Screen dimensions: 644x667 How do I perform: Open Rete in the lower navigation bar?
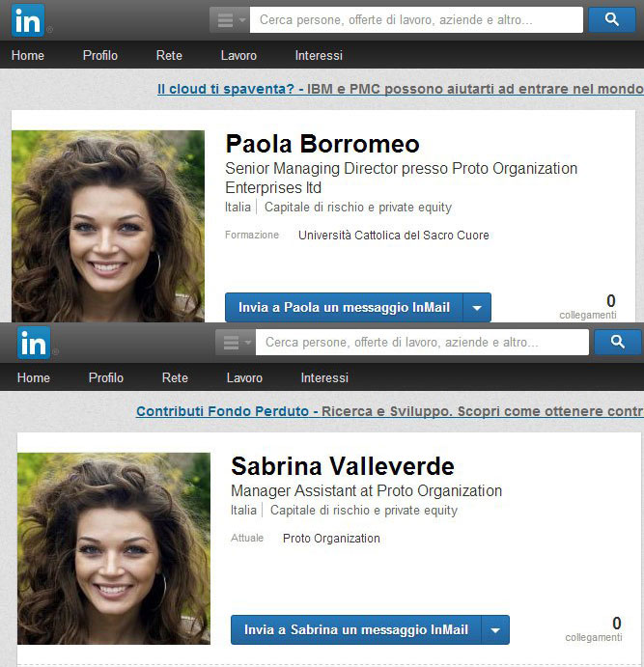pos(175,377)
